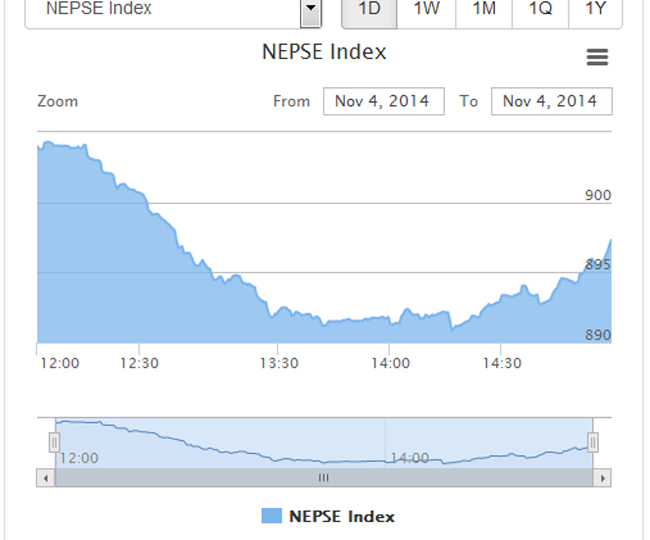This screenshot has height=540, width=650.
Task: Click the Zoom label
Action: point(58,102)
